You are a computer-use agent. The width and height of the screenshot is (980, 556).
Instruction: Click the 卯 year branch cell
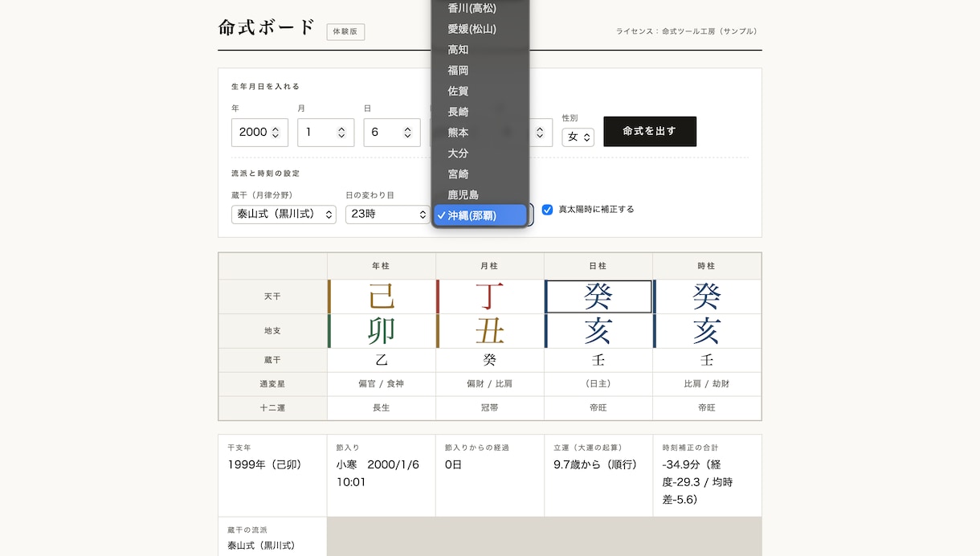click(382, 331)
